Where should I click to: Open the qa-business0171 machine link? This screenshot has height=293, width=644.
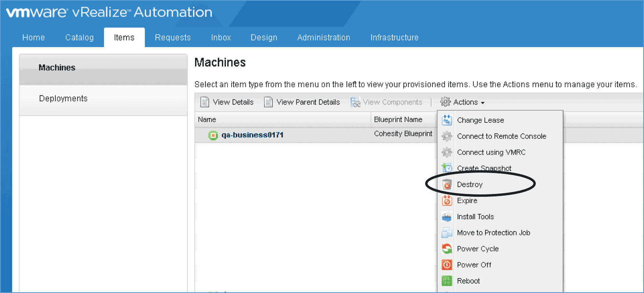tap(252, 135)
